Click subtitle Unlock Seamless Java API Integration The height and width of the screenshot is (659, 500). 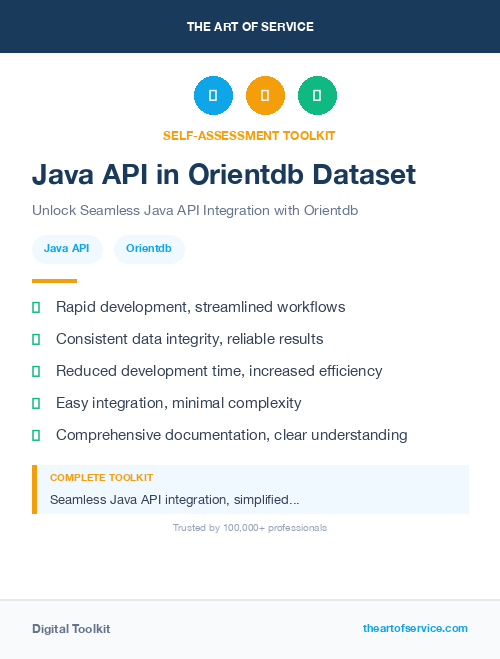(x=195, y=210)
